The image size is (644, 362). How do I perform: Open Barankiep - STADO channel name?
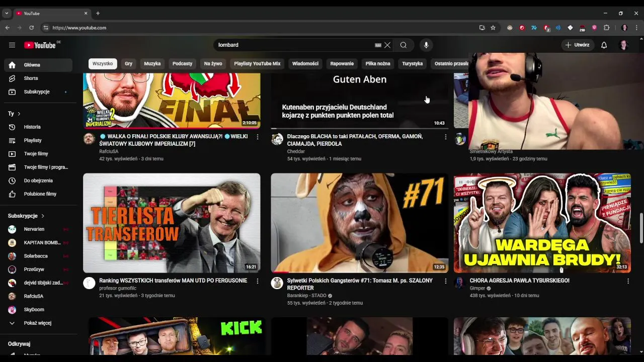[x=307, y=296]
